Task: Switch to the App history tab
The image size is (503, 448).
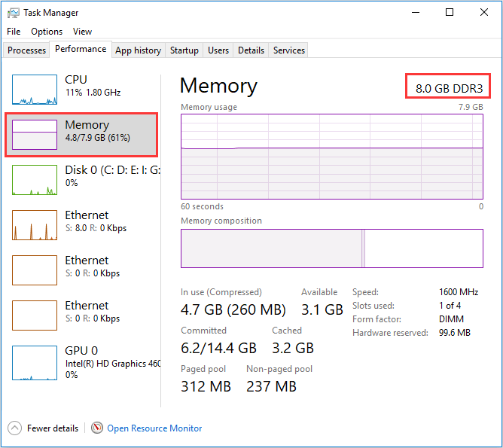Action: point(138,50)
